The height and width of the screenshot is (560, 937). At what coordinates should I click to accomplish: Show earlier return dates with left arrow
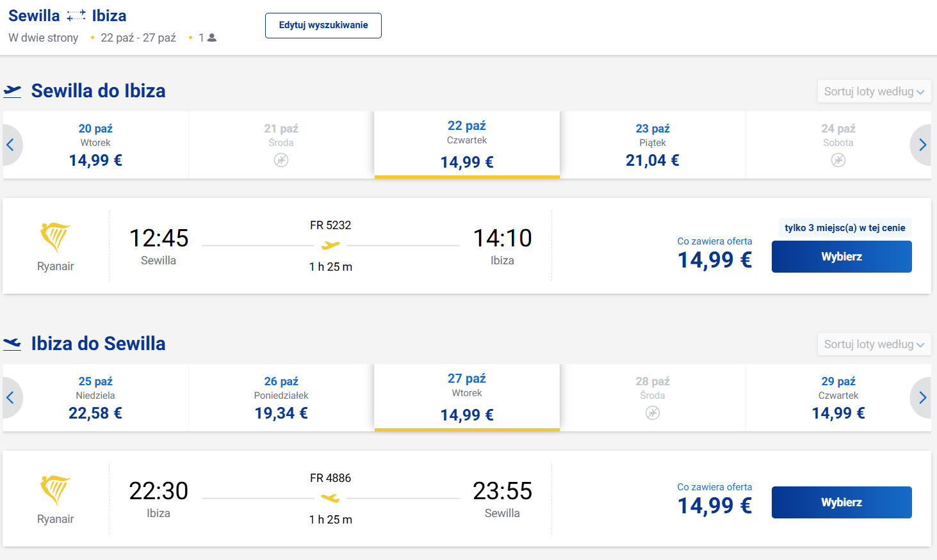pyautogui.click(x=11, y=397)
